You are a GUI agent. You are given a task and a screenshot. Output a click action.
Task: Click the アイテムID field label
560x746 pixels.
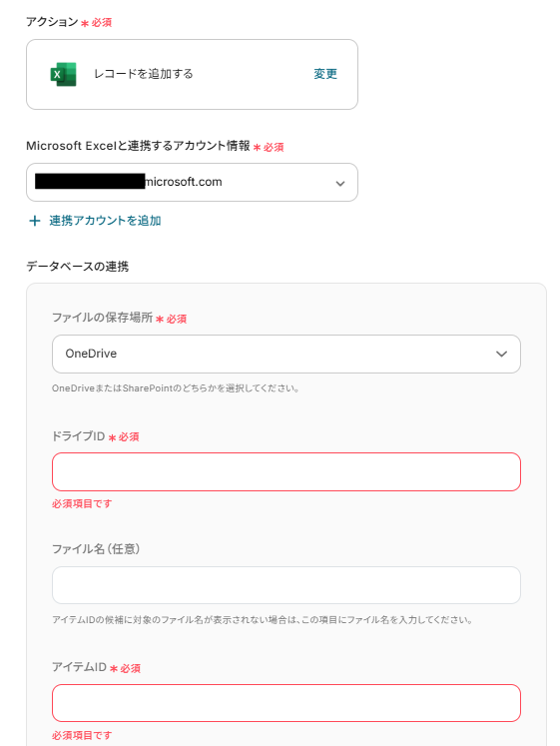coord(79,667)
